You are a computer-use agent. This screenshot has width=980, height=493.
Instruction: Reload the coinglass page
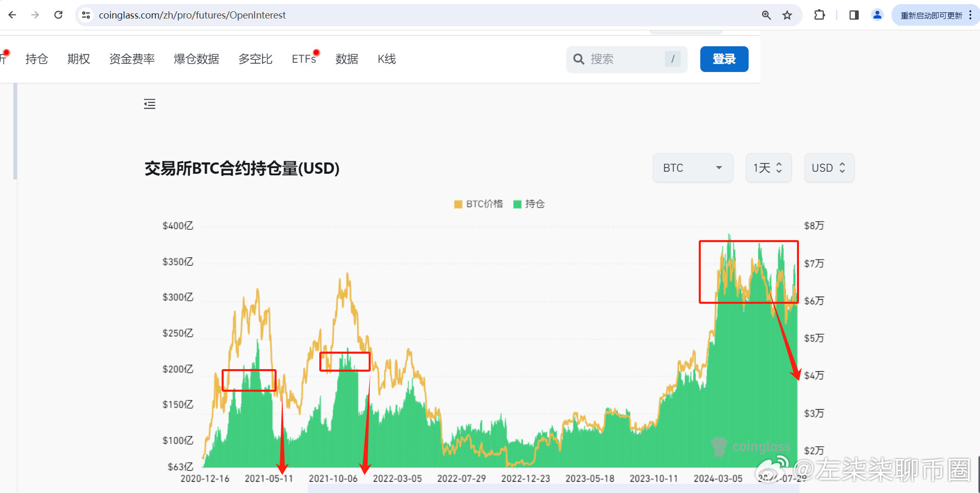[58, 15]
